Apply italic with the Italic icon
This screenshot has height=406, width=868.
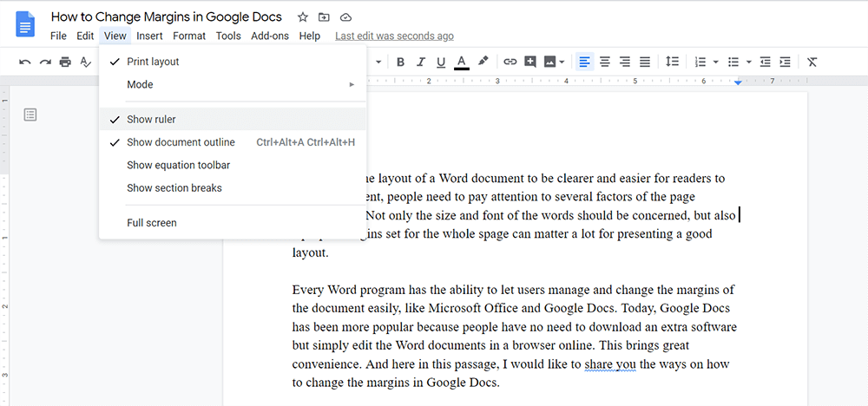pyautogui.click(x=421, y=62)
